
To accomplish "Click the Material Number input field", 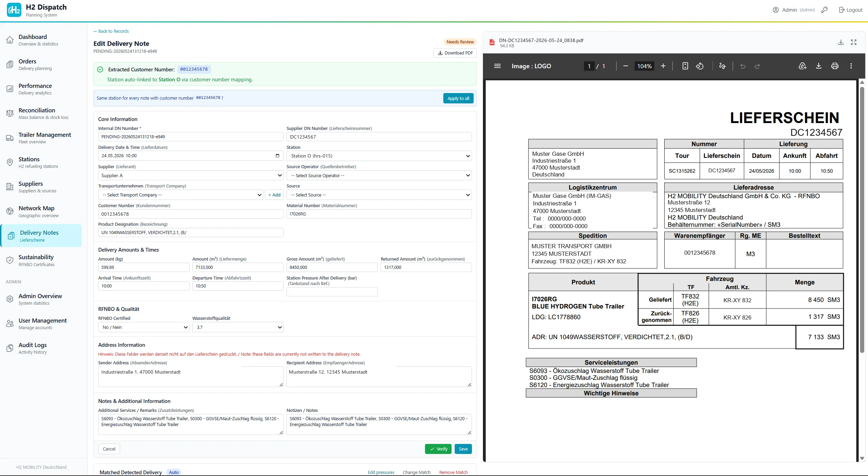I will pyautogui.click(x=379, y=214).
